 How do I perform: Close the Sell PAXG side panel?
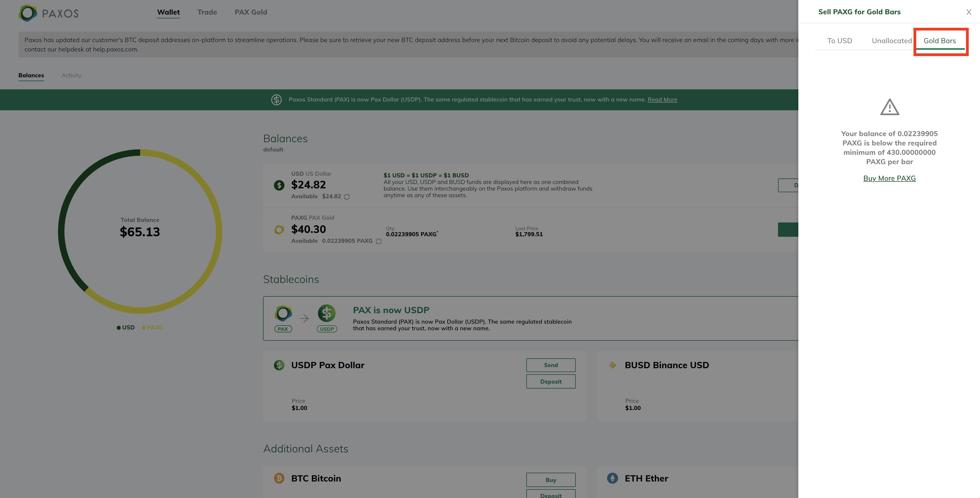(968, 12)
